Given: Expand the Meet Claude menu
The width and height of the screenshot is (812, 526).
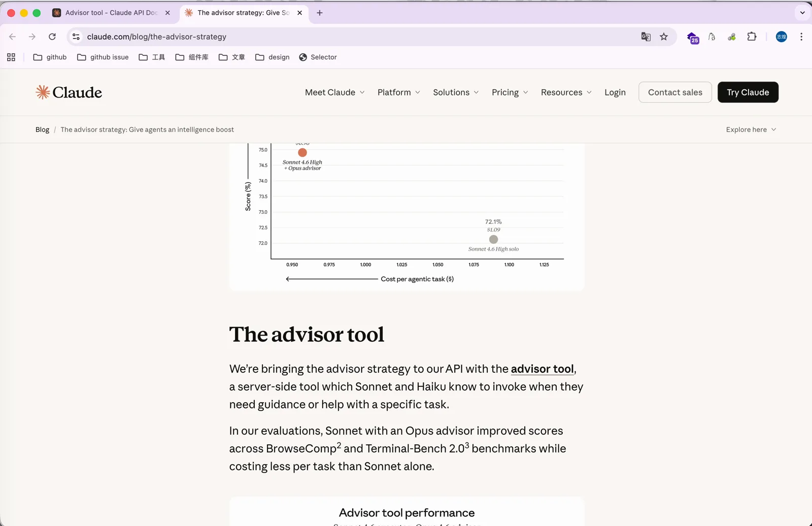Looking at the screenshot, I should click(335, 92).
